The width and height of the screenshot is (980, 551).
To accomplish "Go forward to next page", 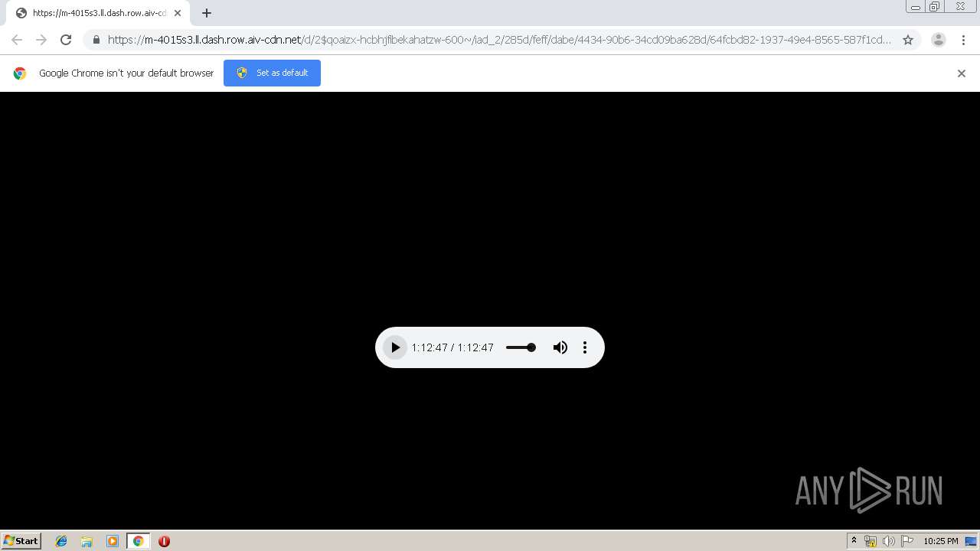I will pyautogui.click(x=41, y=40).
